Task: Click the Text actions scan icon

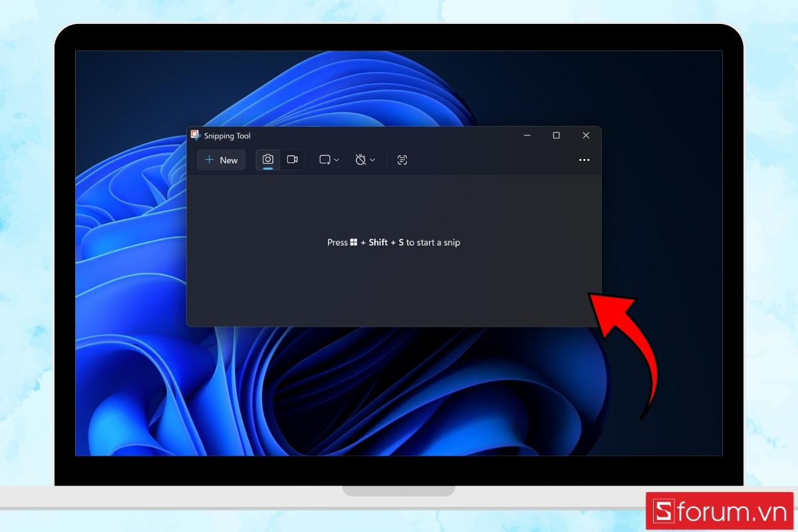Action: click(402, 160)
